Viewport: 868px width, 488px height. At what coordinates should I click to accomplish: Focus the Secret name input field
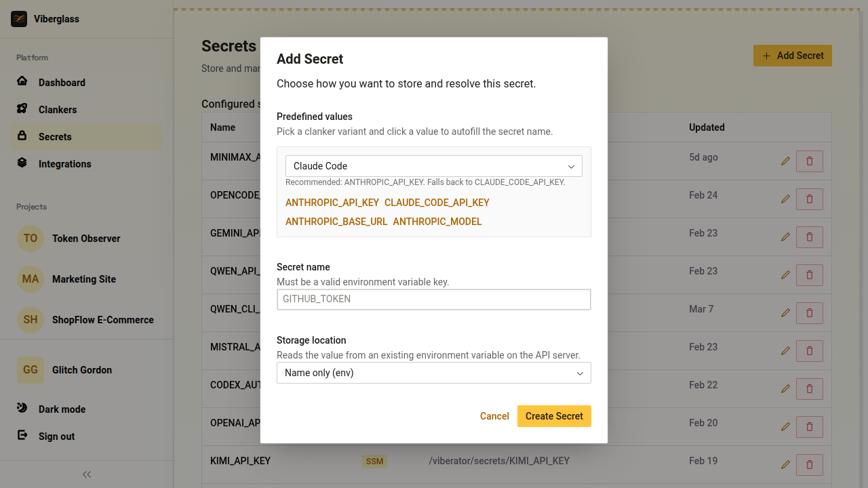coord(433,299)
